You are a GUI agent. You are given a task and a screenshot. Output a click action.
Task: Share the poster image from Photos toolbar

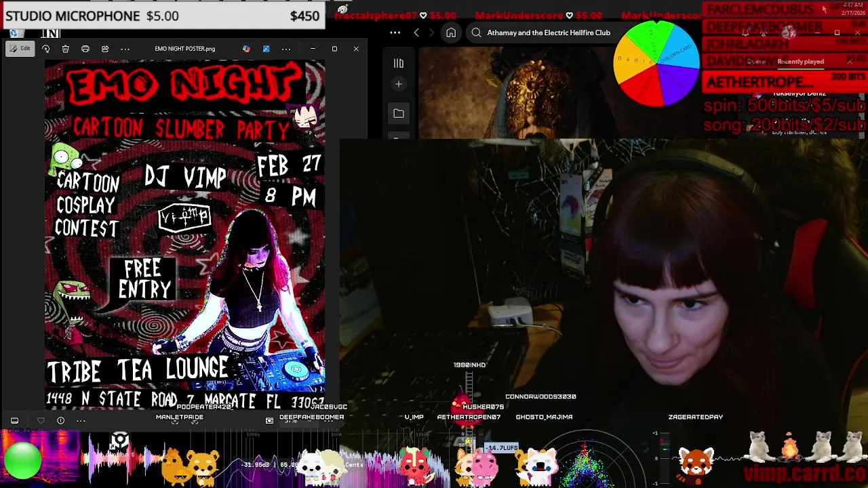[x=105, y=49]
